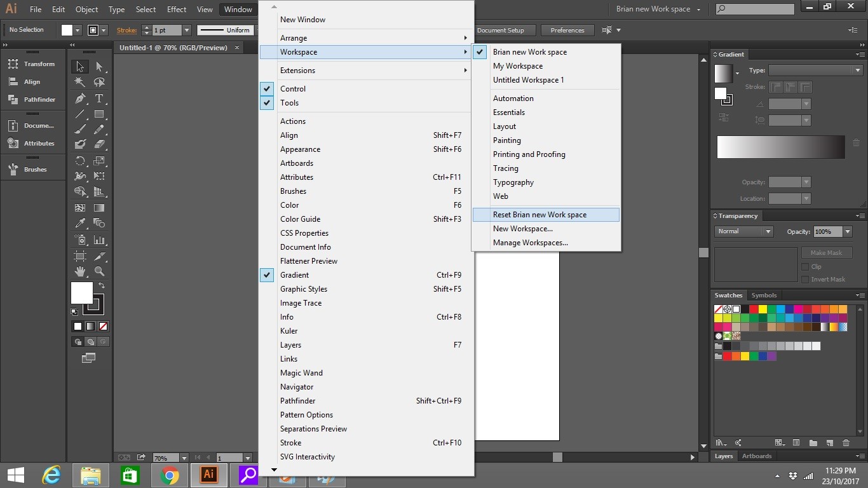Select the Selection tool (black arrow)
Viewport: 868px width, 488px height.
(80, 67)
